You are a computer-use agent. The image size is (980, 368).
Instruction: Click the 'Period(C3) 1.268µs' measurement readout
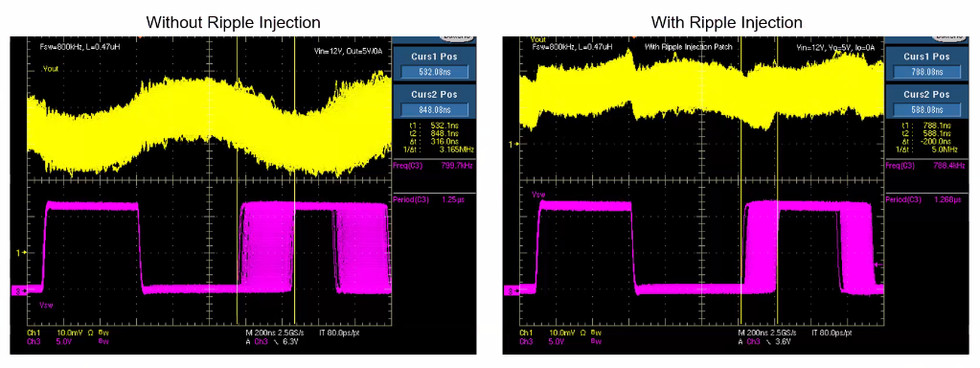(x=923, y=200)
